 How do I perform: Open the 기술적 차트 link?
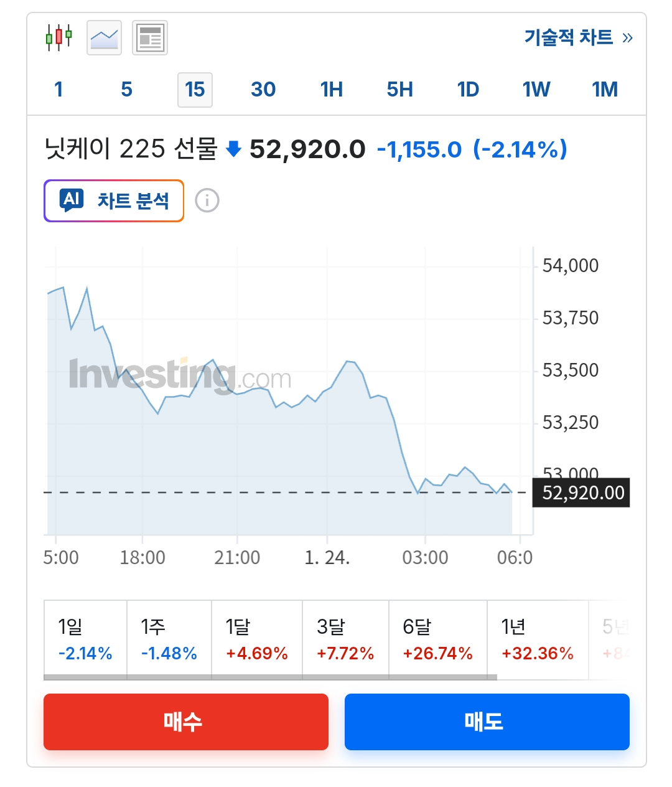[x=578, y=38]
